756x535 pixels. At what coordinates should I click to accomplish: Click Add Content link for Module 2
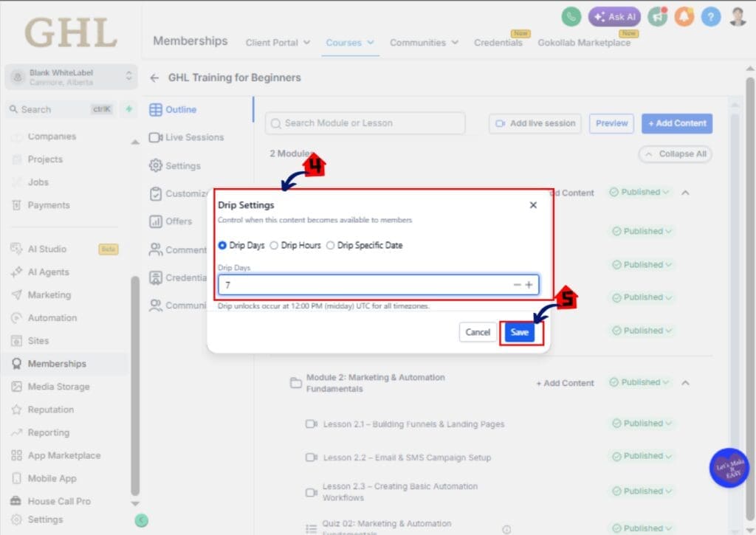pyautogui.click(x=565, y=383)
